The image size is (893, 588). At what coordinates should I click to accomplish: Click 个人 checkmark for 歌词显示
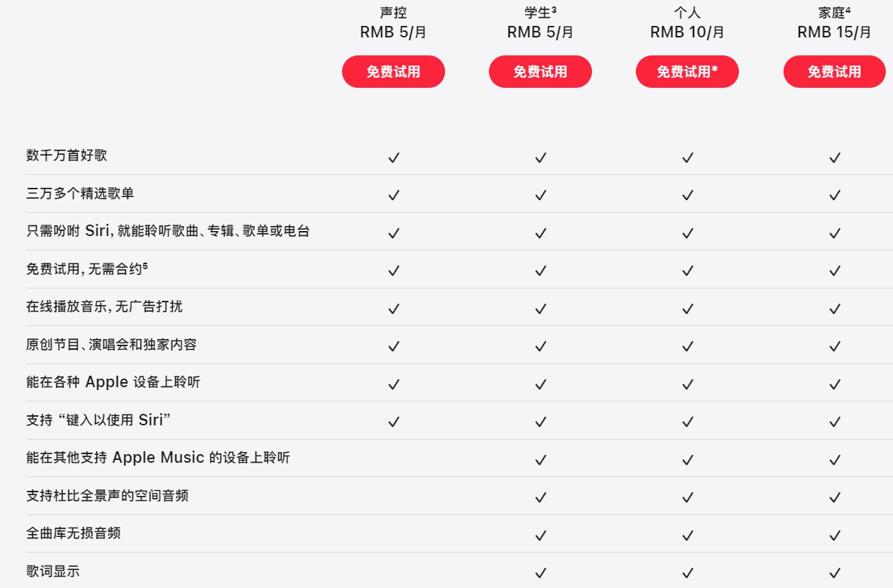click(x=688, y=573)
